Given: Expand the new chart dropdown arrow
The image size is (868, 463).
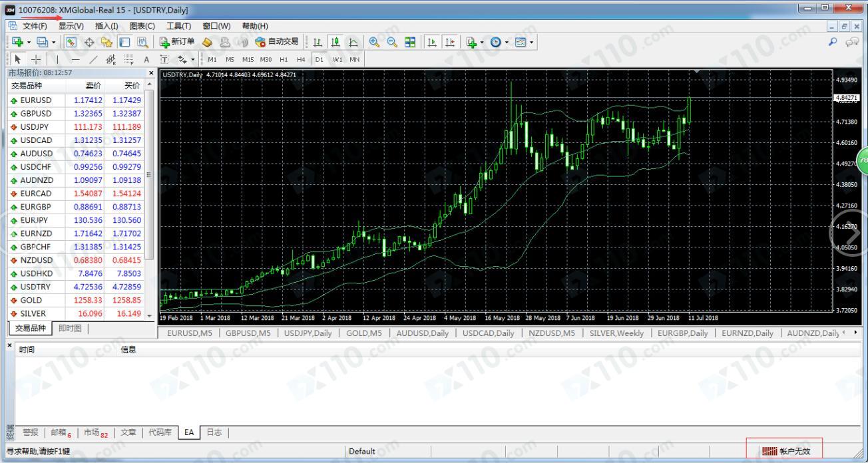Looking at the screenshot, I should click(29, 42).
